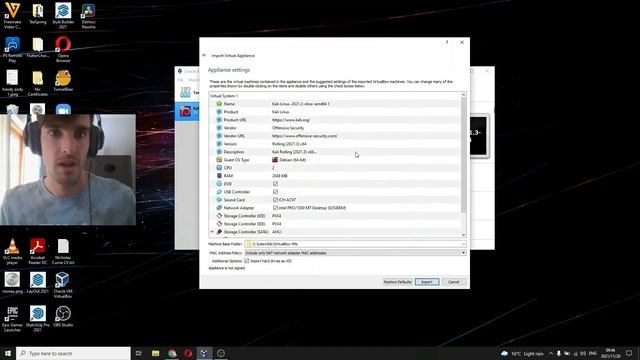Open the Acrobat Reader DC desktop shortcut

pyautogui.click(x=38, y=252)
